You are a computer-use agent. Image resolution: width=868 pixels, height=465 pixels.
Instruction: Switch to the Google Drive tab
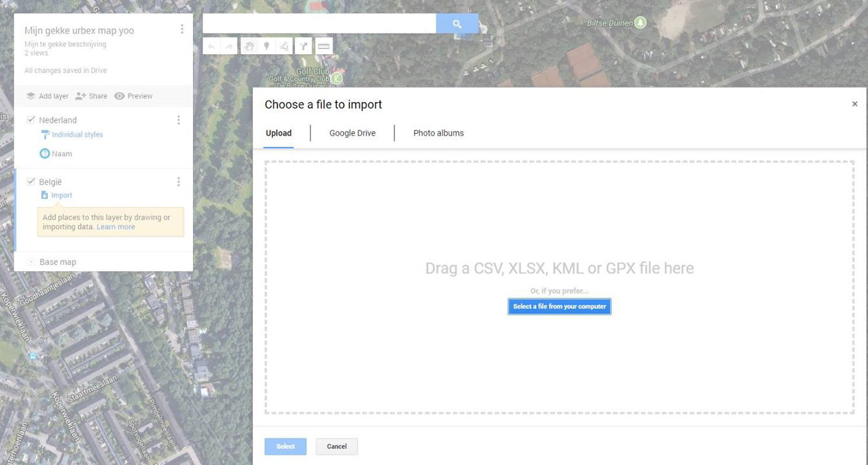point(352,133)
